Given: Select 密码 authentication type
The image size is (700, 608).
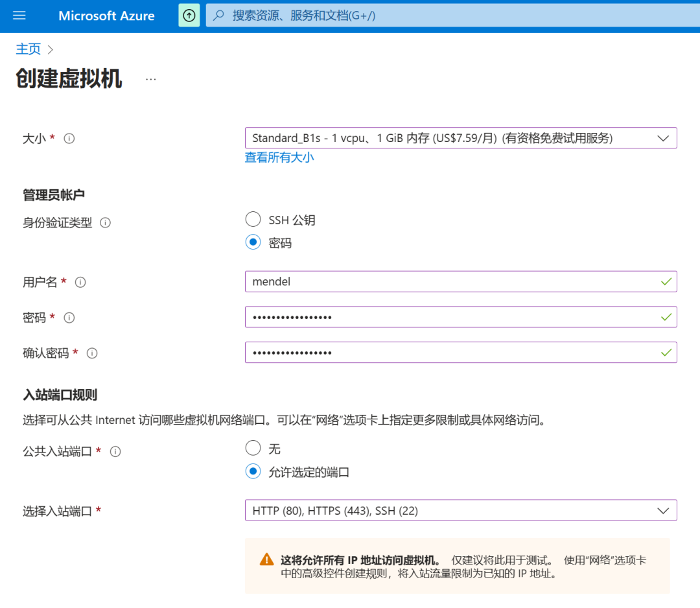Looking at the screenshot, I should [x=253, y=242].
